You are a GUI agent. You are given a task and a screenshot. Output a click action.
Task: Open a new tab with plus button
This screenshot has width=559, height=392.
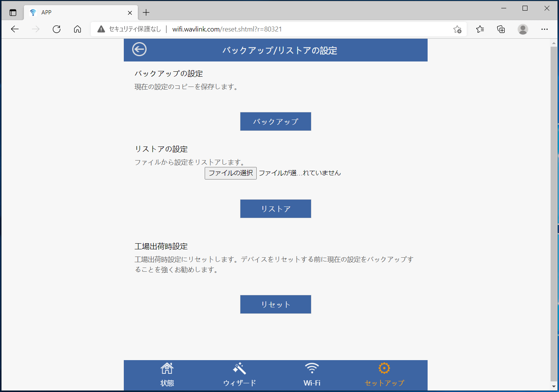146,13
